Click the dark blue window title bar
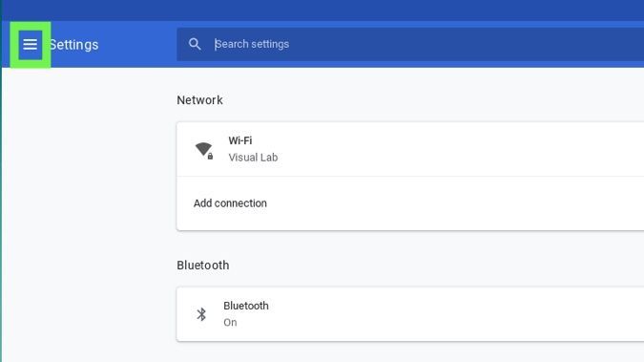Viewport: 644px width, 362px height. (x=322, y=11)
